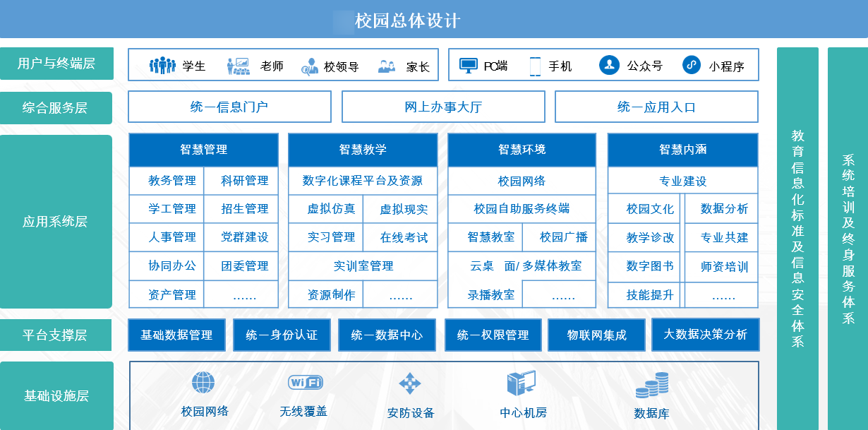Open the 虚拟现实 cell
The image size is (868, 430).
(401, 209)
